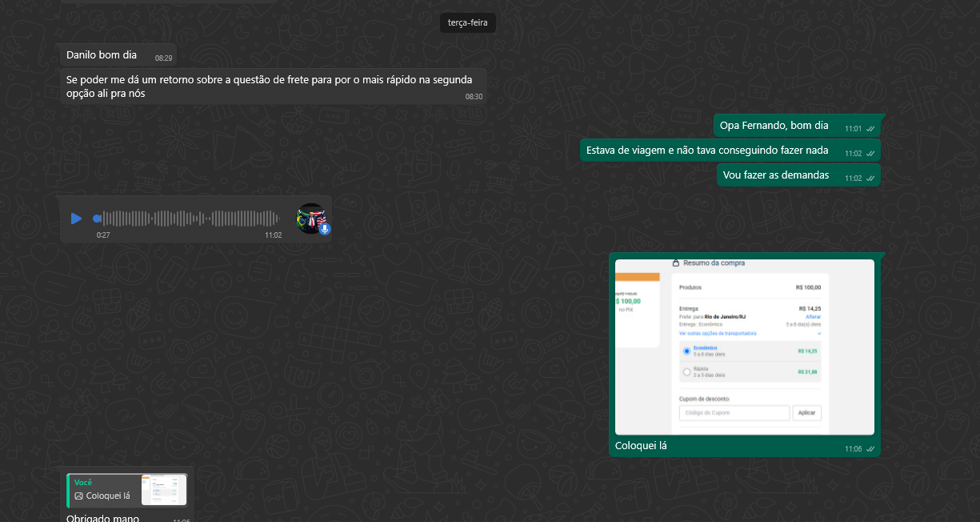This screenshot has width=980, height=522.
Task: Play the 0:27 voice message
Action: point(76,219)
